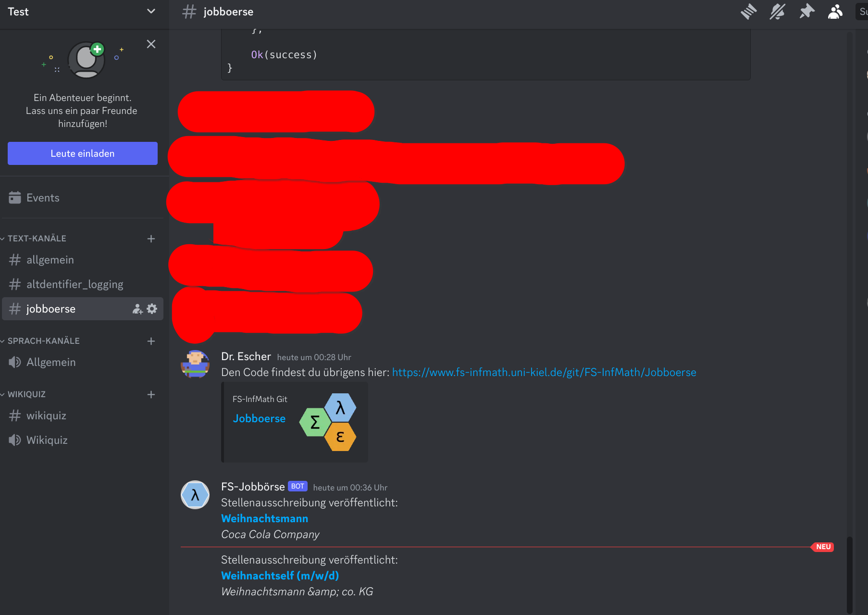This screenshot has height=615, width=868.
Task: Toggle notification settings bell icon
Action: pyautogui.click(x=777, y=12)
